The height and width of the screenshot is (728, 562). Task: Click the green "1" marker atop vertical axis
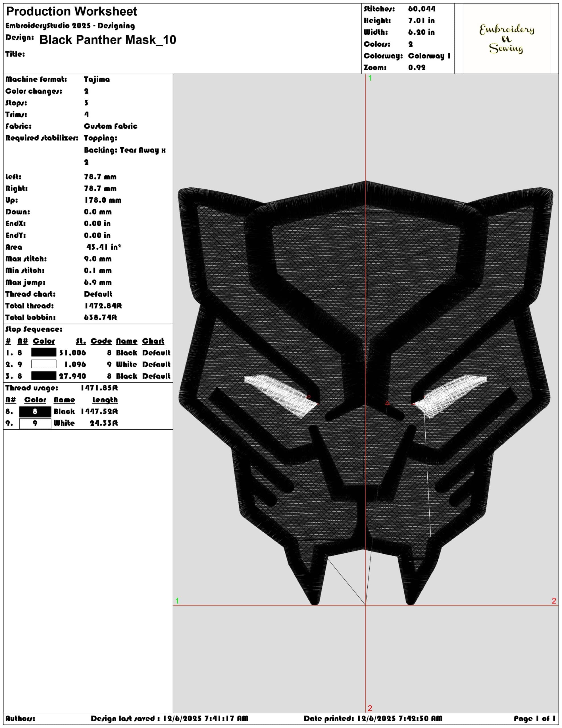click(370, 78)
